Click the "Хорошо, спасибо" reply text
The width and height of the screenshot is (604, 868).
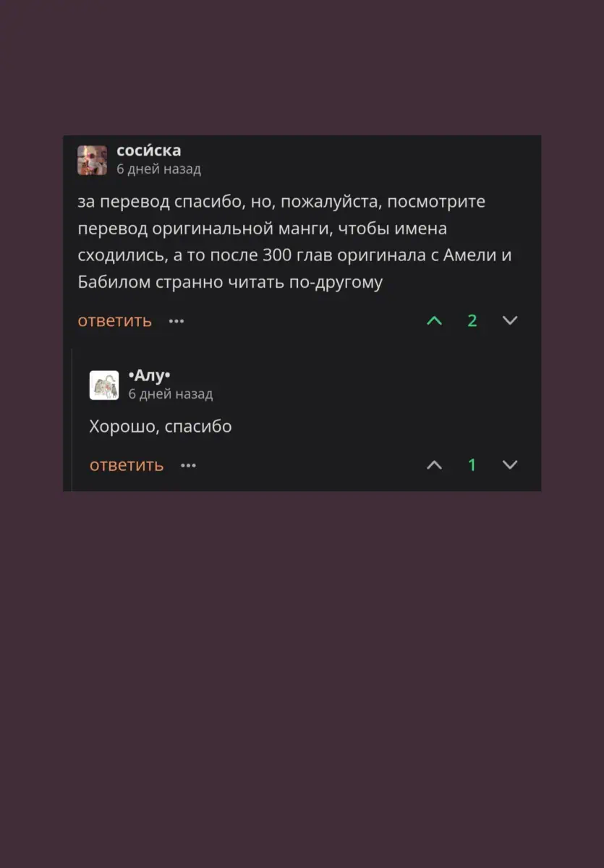(x=161, y=427)
